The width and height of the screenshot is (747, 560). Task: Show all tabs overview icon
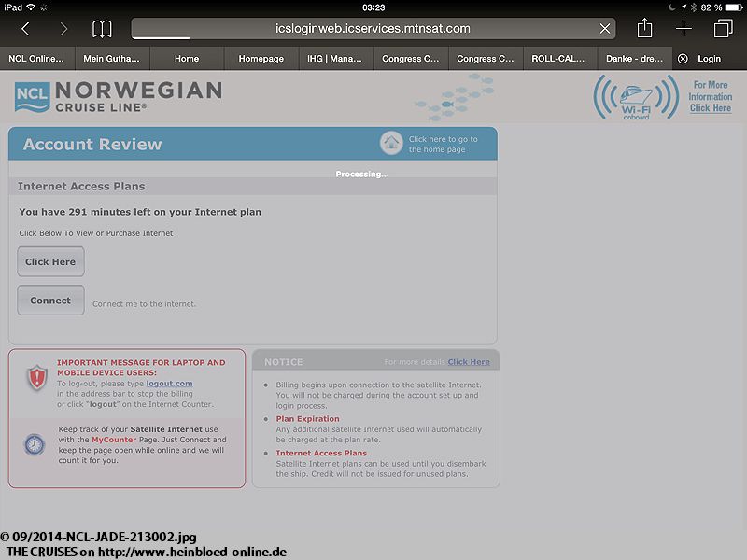723,28
